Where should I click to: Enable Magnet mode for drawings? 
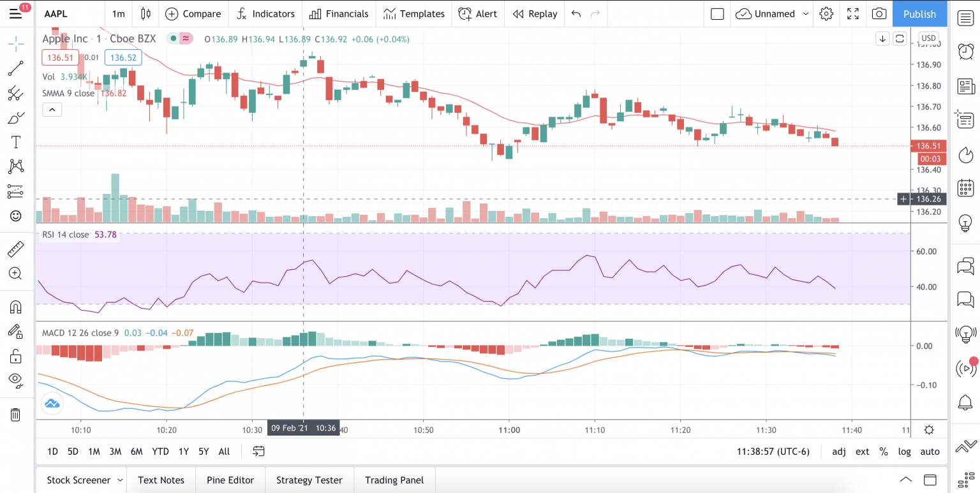tap(16, 307)
